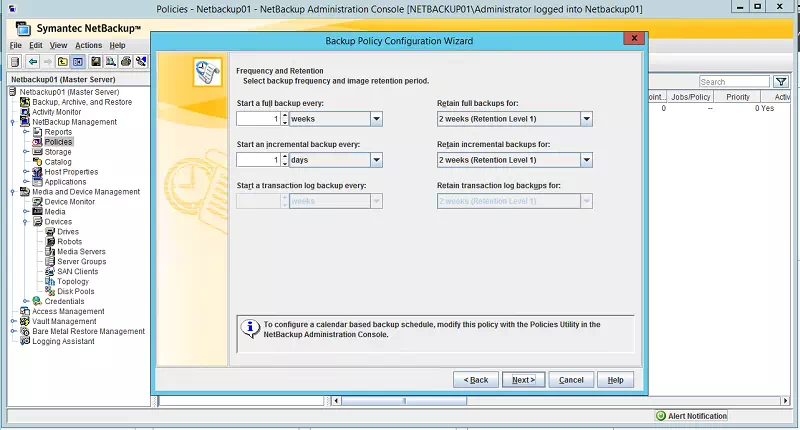Screen dimensions: 800x430
Task: Open the Help menu in the menu bar
Action: [117, 45]
